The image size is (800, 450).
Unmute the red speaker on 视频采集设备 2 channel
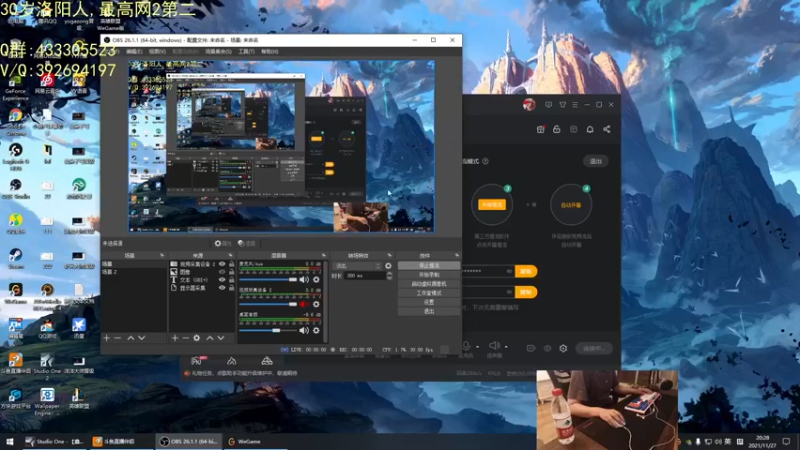pyautogui.click(x=304, y=305)
